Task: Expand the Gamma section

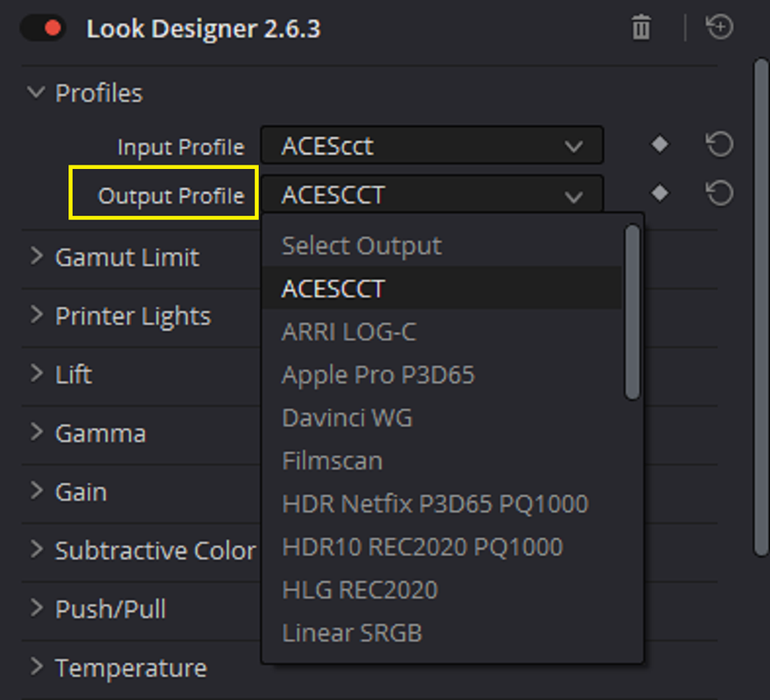Action: click(x=37, y=432)
